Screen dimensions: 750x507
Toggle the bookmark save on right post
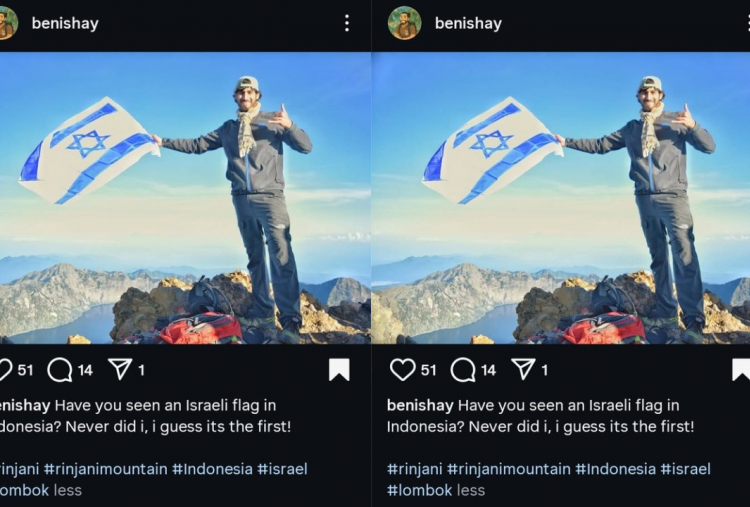coord(741,370)
